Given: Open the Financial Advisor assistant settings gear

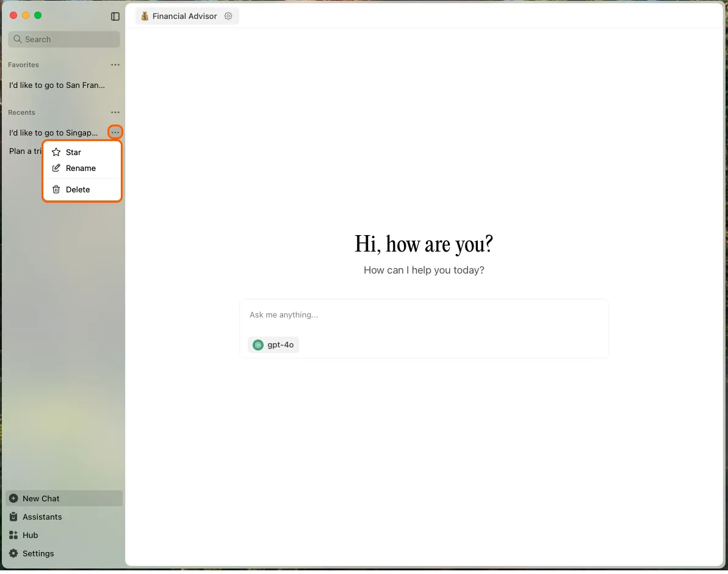Looking at the screenshot, I should 228,16.
